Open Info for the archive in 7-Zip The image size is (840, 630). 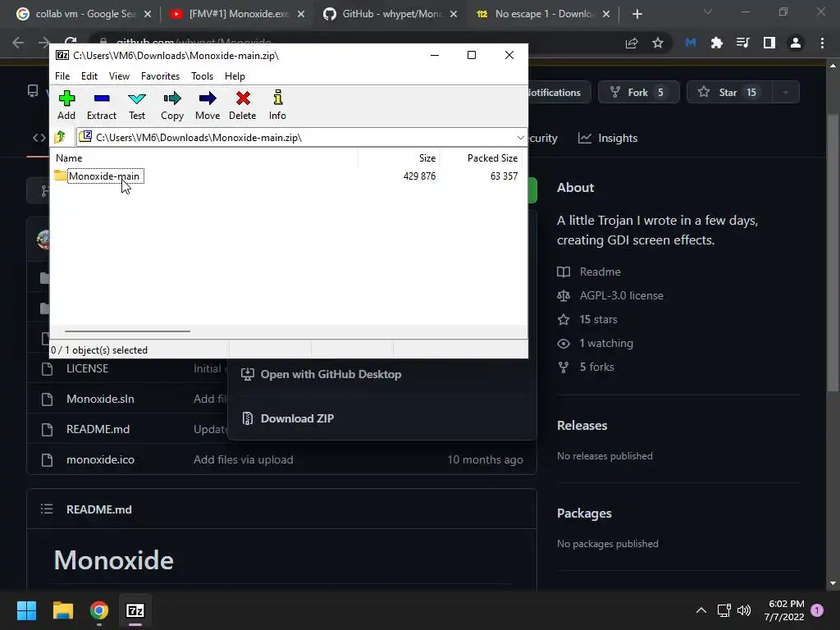pos(277,106)
